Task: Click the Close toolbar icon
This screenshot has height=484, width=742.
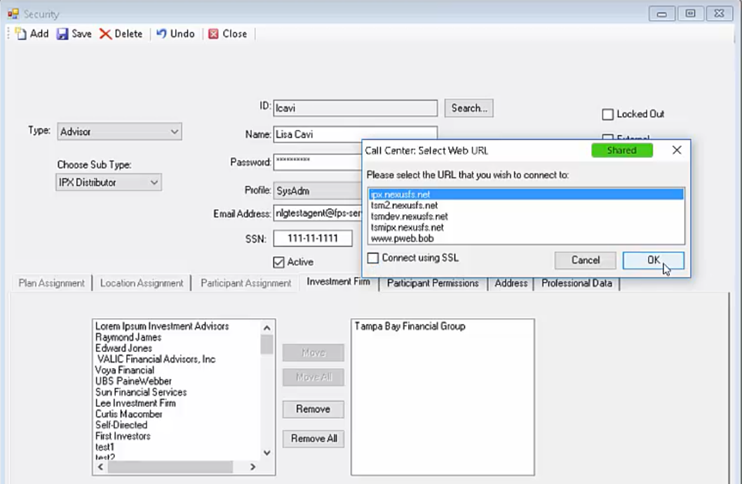Action: (x=213, y=33)
